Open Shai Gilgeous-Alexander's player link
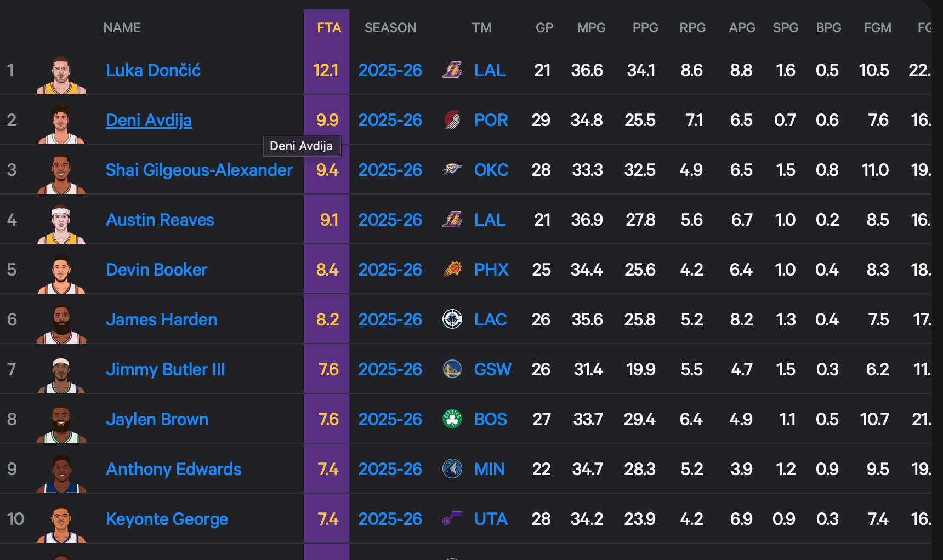 pyautogui.click(x=199, y=170)
